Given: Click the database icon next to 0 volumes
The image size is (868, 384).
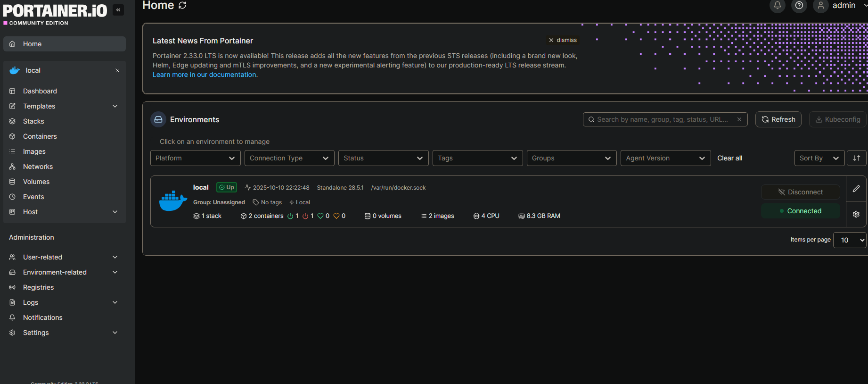Looking at the screenshot, I should click(368, 216).
